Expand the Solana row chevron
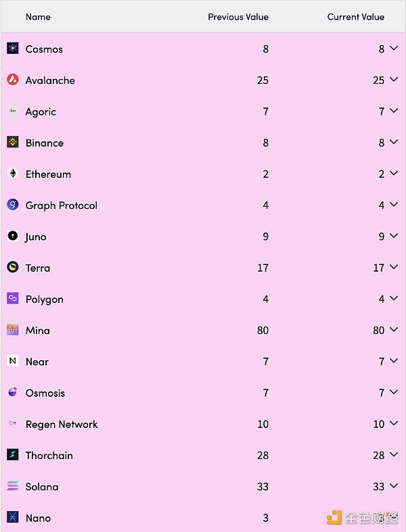 [394, 486]
